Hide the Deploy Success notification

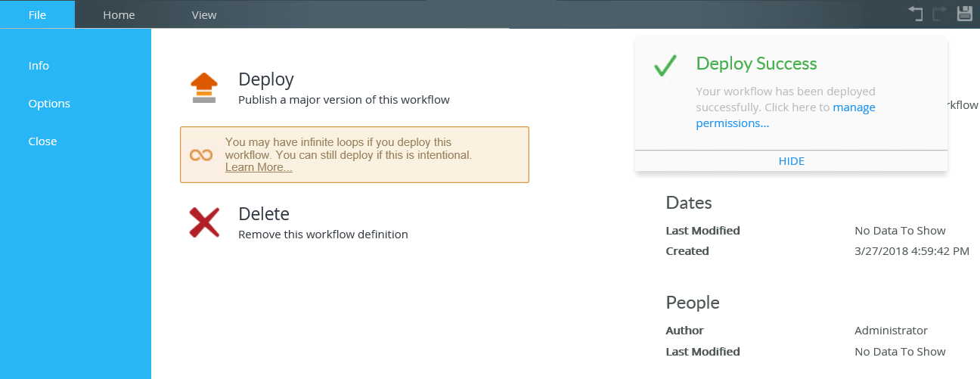(x=791, y=161)
